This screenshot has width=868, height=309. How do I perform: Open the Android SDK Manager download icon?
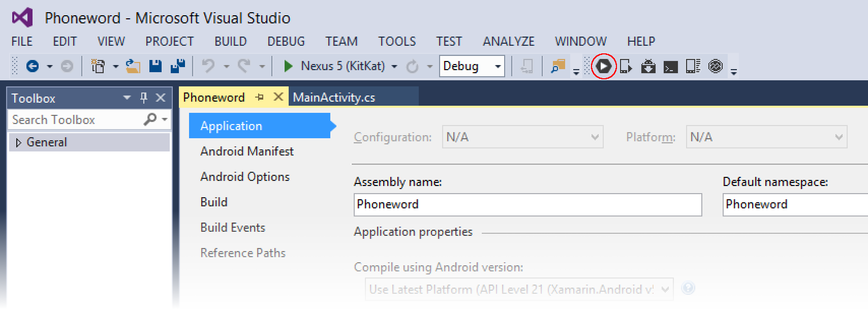648,67
